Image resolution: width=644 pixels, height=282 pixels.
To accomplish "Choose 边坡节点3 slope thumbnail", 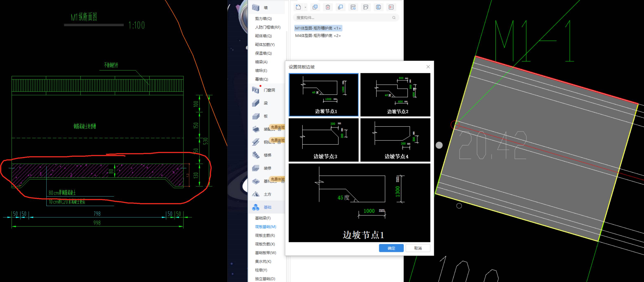I will pyautogui.click(x=324, y=140).
